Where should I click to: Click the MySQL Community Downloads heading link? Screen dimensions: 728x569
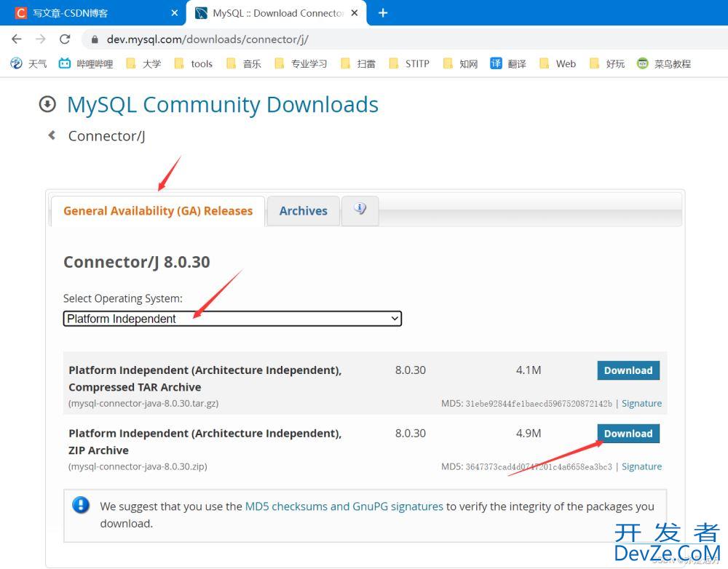pos(222,105)
